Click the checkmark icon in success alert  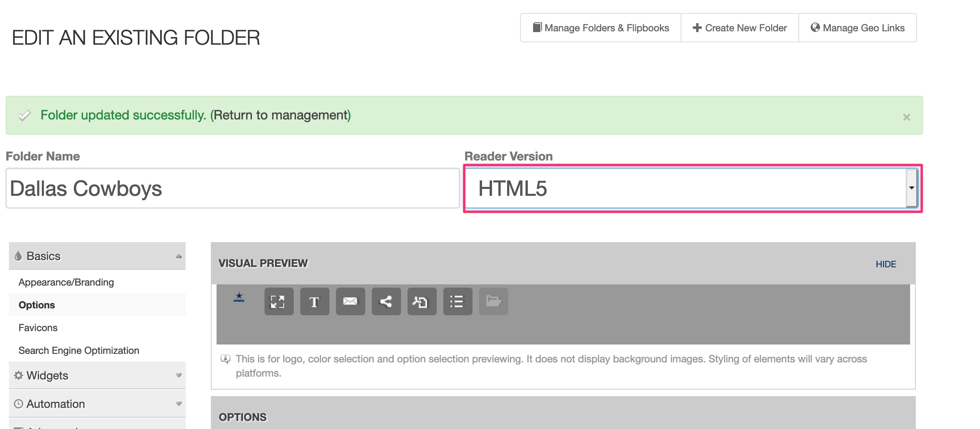coord(24,115)
